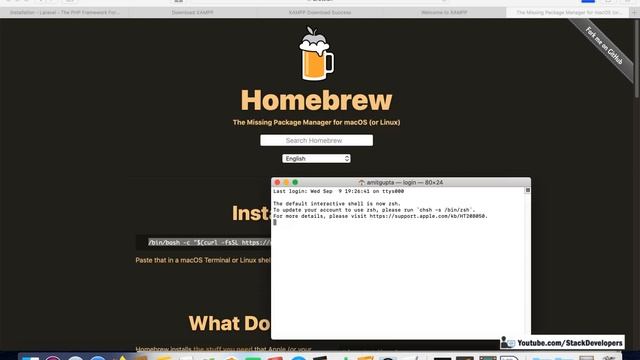The height and width of the screenshot is (360, 640).
Task: Click the tagline 'The Missing Package Manager for macOS'
Action: click(316, 122)
